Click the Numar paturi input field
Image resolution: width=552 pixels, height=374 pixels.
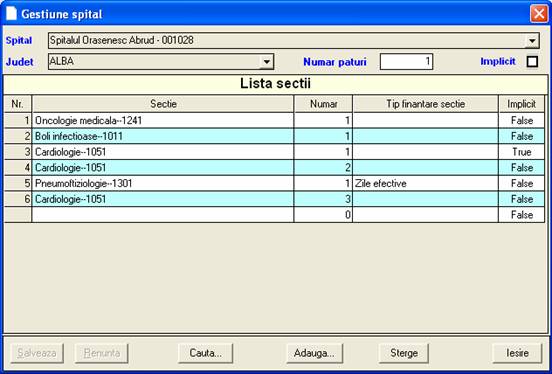pyautogui.click(x=406, y=62)
